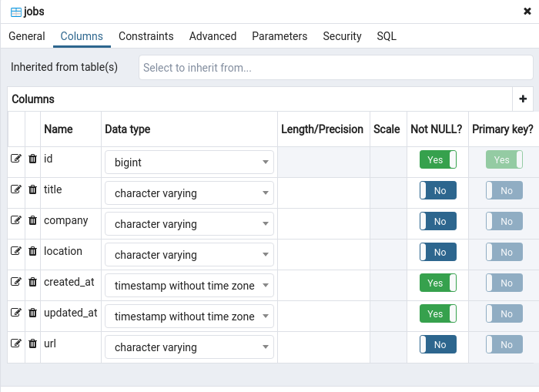Viewport: 539px width, 392px height.
Task: Open the SQL tab
Action: [387, 36]
